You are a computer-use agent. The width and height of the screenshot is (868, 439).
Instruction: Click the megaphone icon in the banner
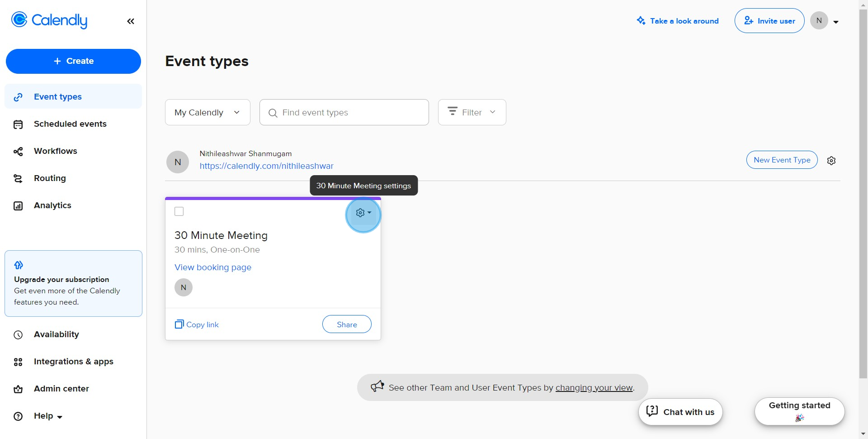(x=377, y=387)
